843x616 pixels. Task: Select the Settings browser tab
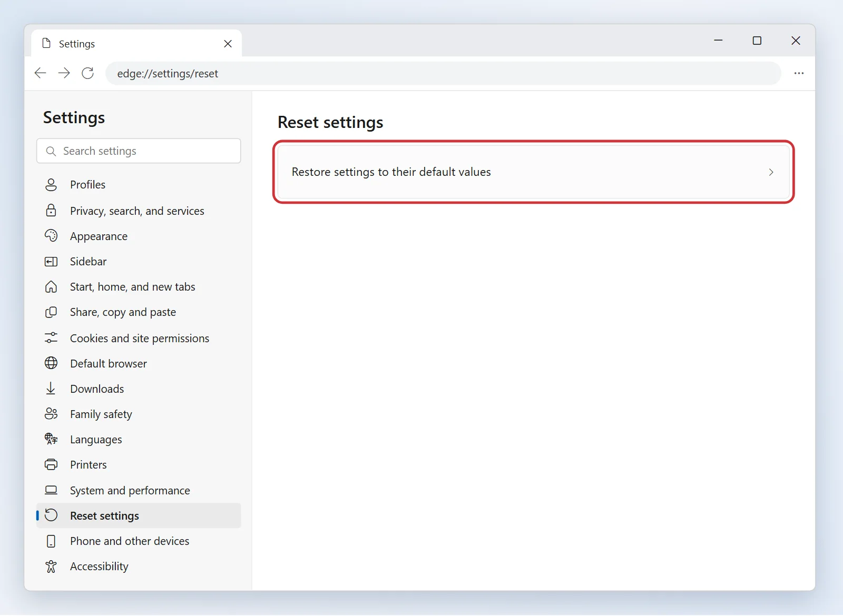tap(136, 44)
